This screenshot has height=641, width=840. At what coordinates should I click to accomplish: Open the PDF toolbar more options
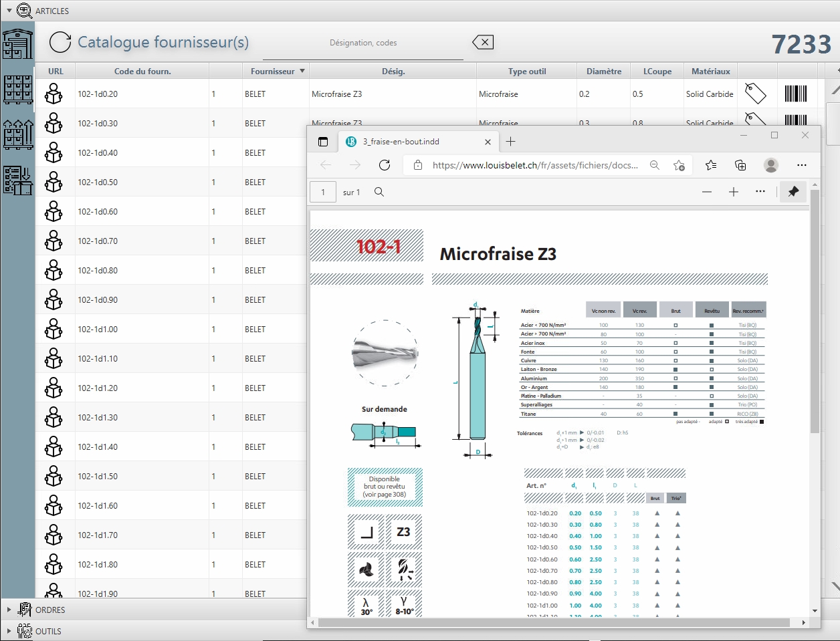click(x=760, y=192)
